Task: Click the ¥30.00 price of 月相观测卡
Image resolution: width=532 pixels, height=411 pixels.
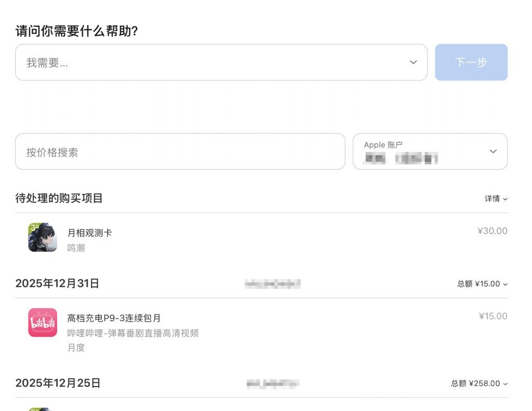Action: pyautogui.click(x=492, y=231)
